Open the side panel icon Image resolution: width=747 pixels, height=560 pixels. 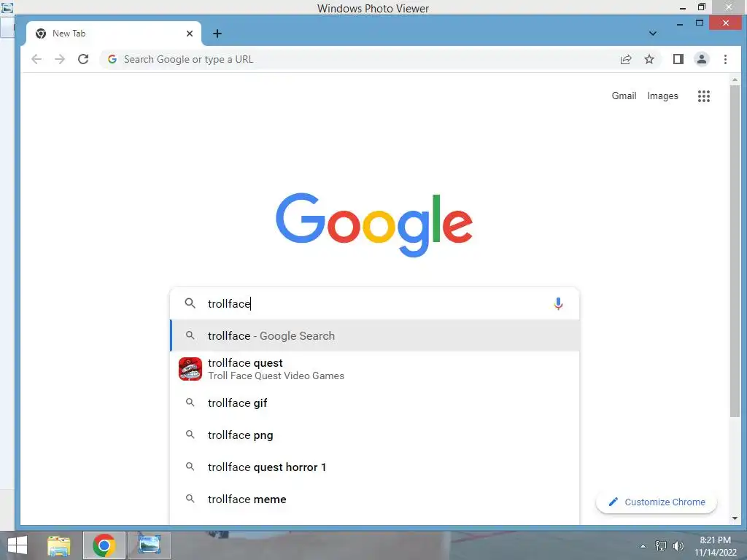[x=678, y=59]
